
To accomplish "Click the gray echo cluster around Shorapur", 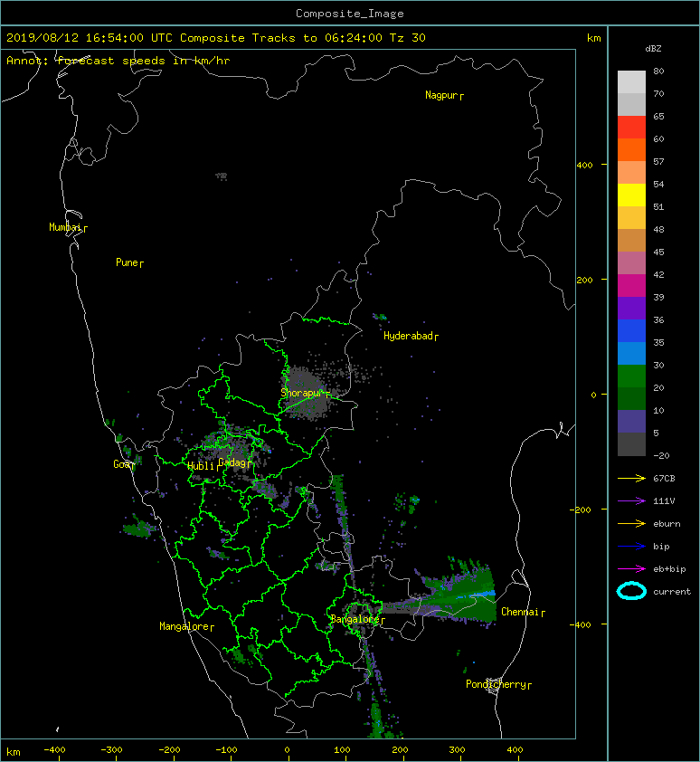I will [x=307, y=393].
